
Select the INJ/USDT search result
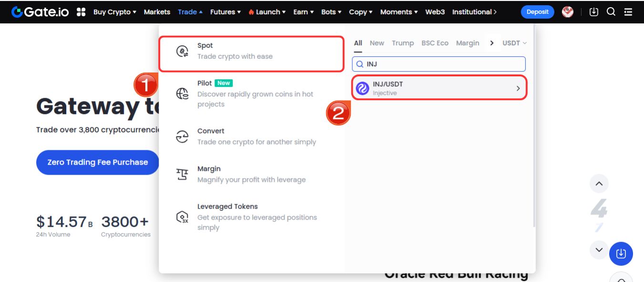tap(440, 88)
